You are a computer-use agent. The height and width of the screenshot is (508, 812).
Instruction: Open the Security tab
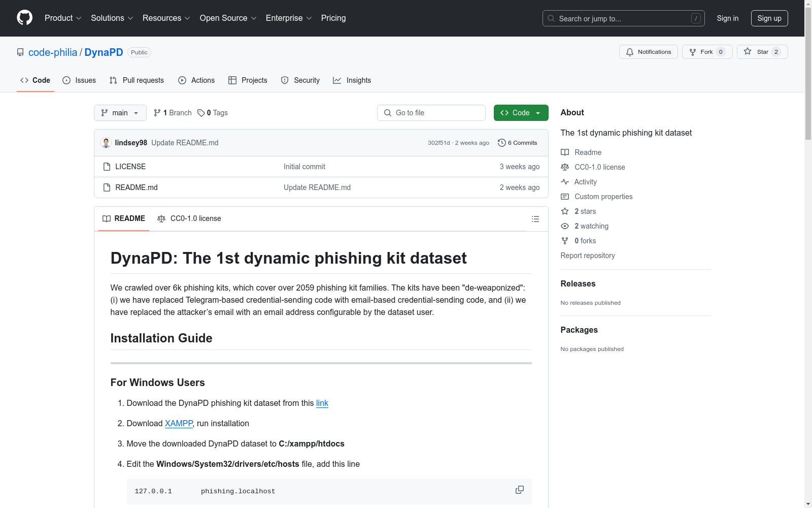click(x=300, y=80)
